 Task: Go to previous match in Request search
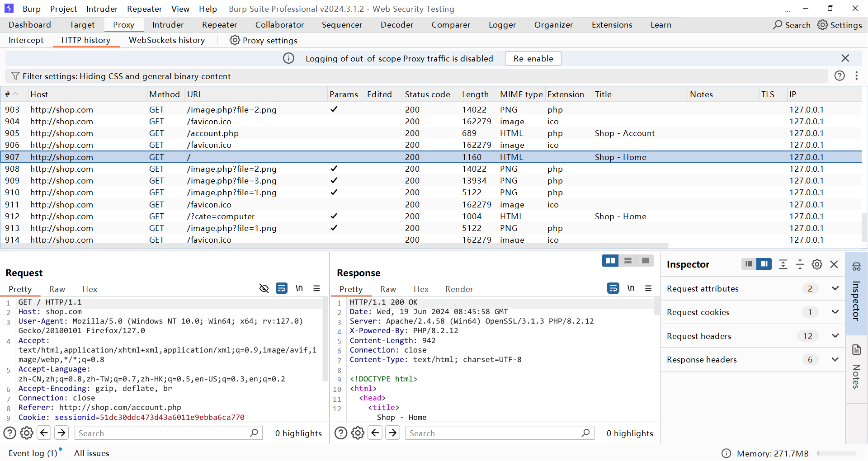tap(44, 433)
